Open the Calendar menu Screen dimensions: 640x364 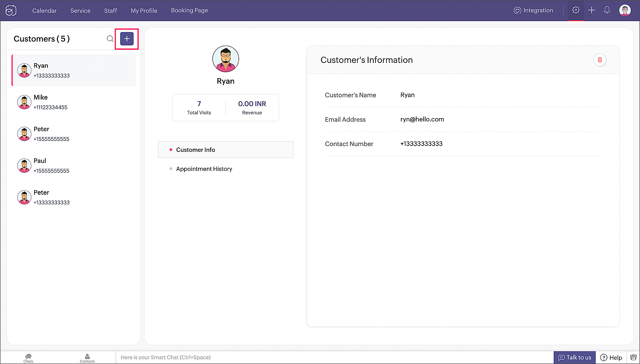[44, 11]
